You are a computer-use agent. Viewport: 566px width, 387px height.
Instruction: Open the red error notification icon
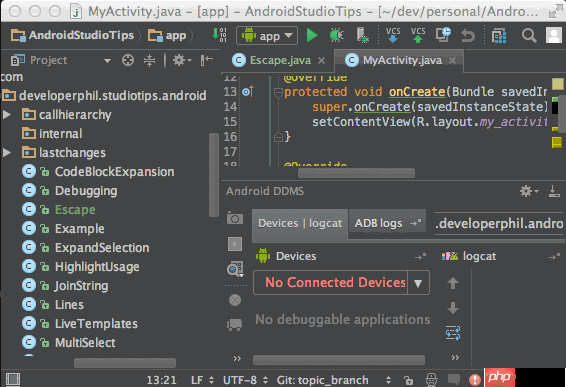pos(475,379)
